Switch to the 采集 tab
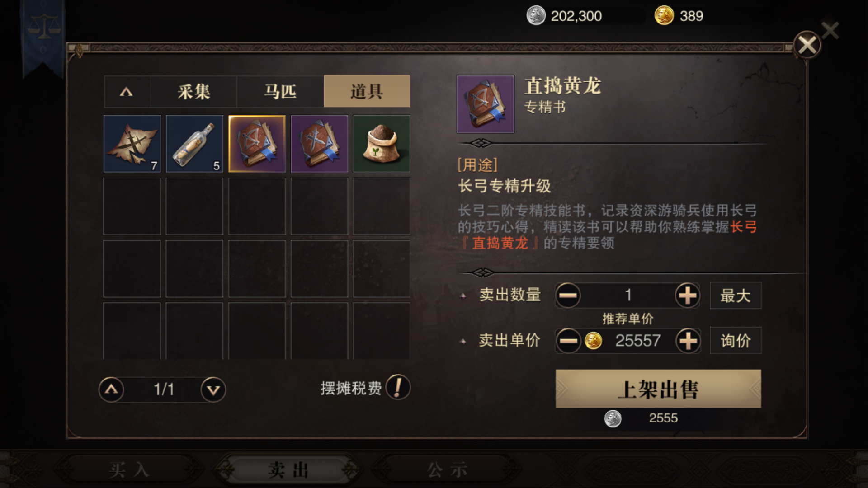 pos(194,92)
